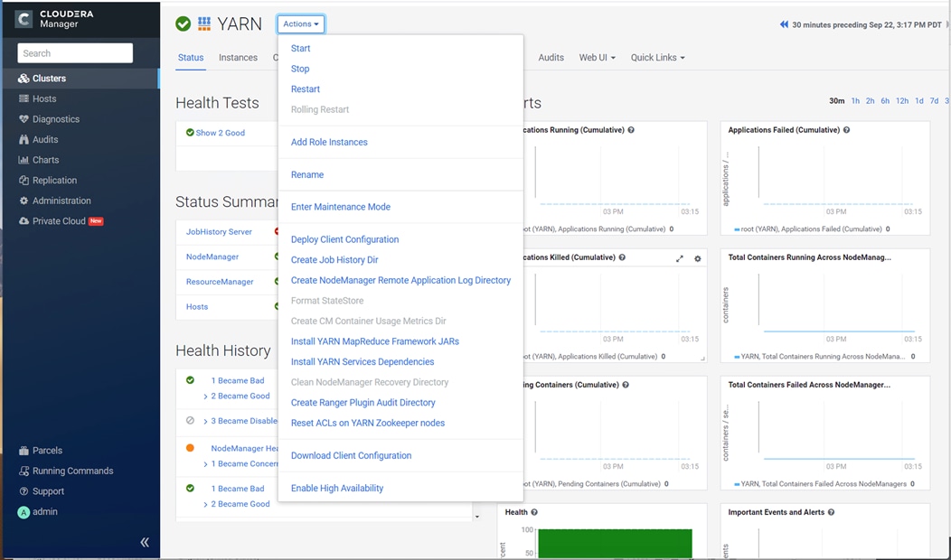Viewport: 951px width, 560px height.
Task: Click the green YARN health status icon
Action: pos(184,23)
